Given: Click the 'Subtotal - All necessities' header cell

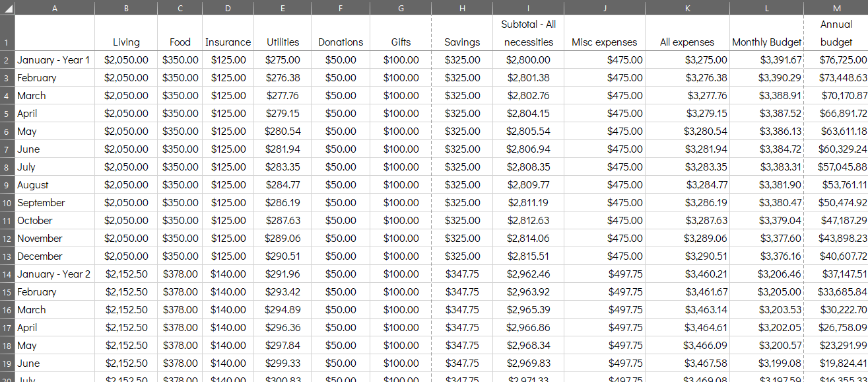Looking at the screenshot, I should click(528, 33).
